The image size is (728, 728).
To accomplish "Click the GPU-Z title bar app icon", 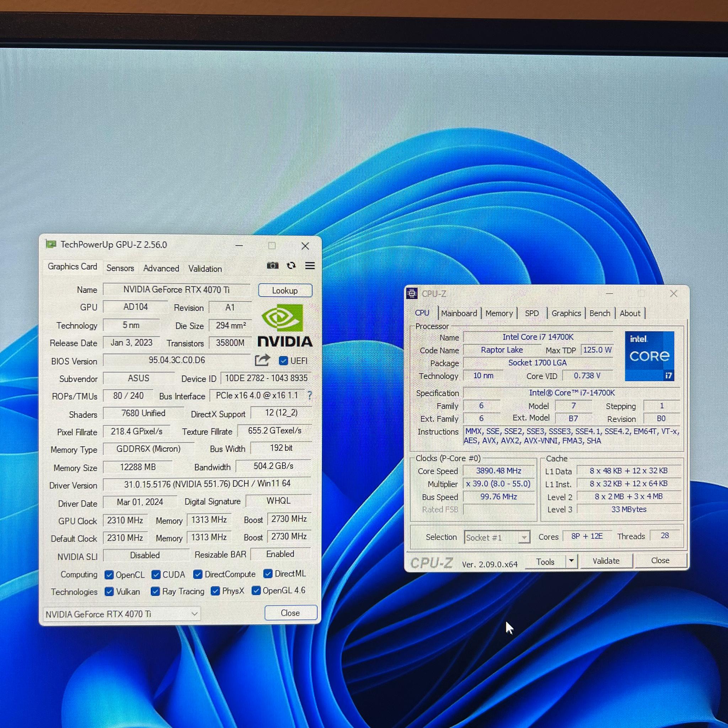I will pyautogui.click(x=51, y=244).
